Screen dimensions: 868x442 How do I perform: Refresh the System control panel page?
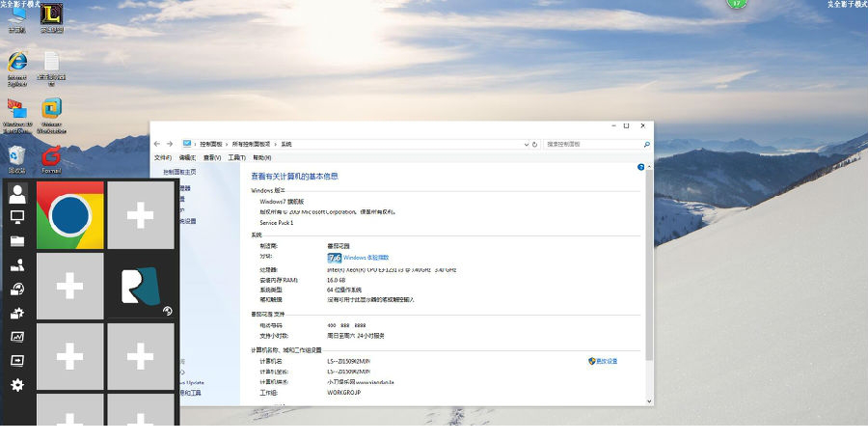pos(534,144)
